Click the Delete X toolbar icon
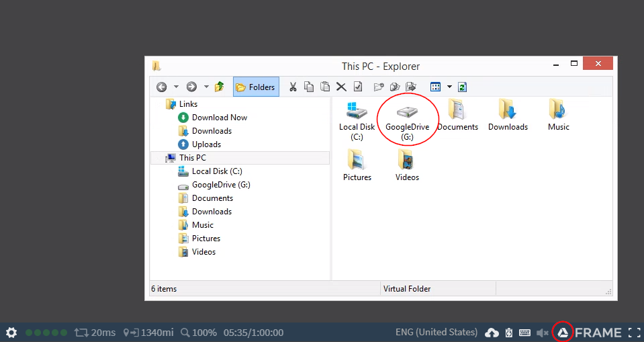 (x=341, y=87)
